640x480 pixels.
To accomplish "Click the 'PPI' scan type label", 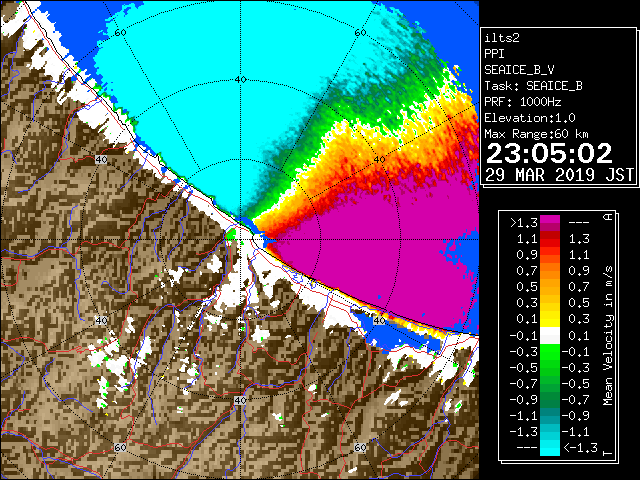I will tap(494, 54).
